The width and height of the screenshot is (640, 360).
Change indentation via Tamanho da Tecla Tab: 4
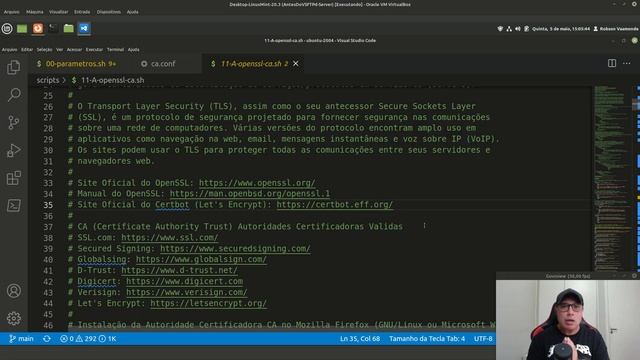427,339
